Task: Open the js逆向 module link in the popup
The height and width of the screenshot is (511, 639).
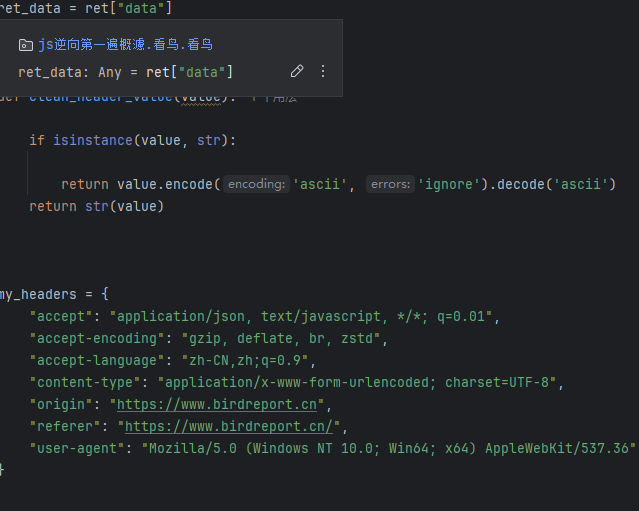Action: click(125, 45)
